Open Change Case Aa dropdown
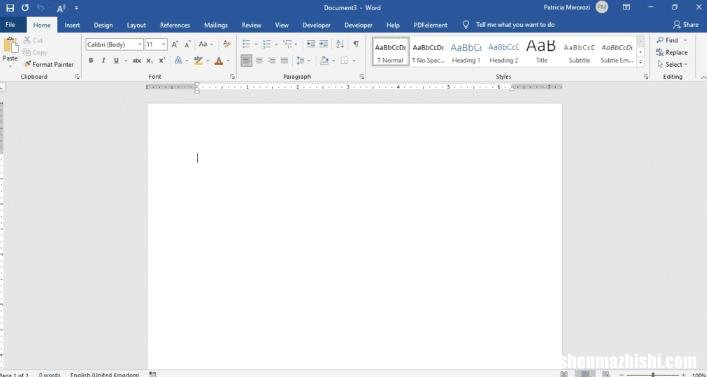 pyautogui.click(x=206, y=44)
